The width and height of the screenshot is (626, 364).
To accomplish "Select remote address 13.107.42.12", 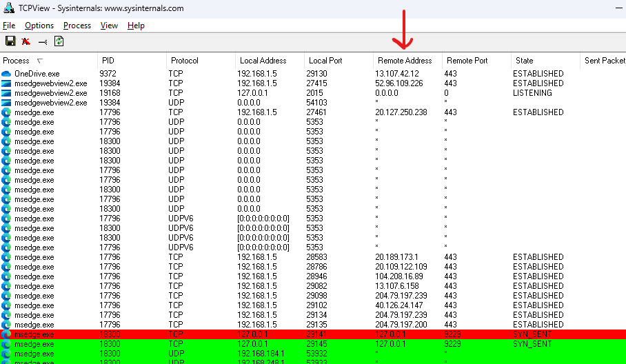I will (x=397, y=74).
